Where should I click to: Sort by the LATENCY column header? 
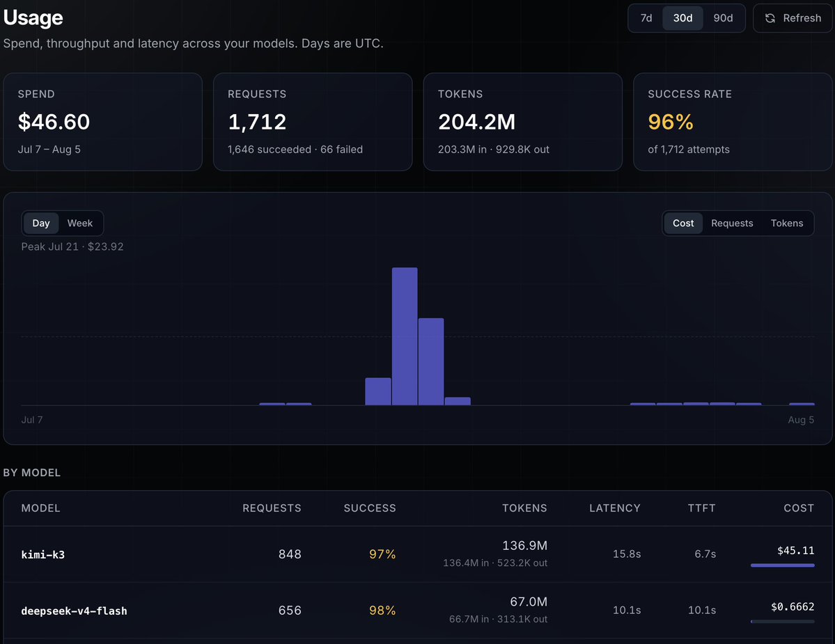614,508
